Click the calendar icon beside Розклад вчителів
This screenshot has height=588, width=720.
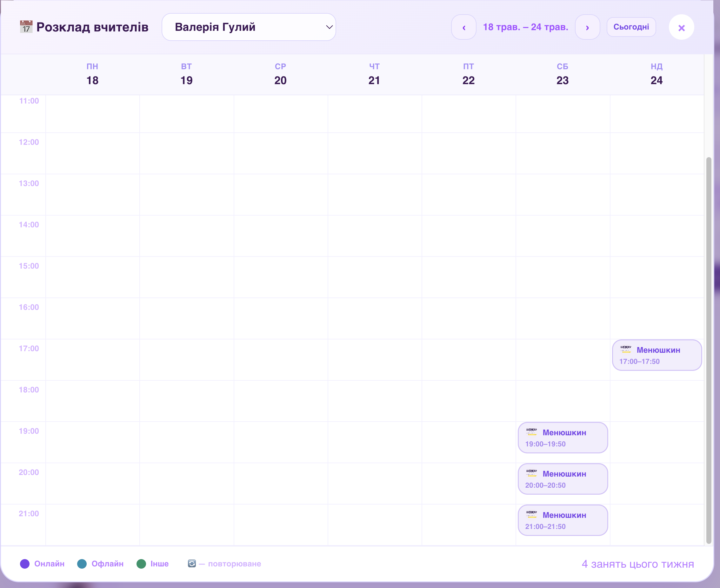[x=26, y=27]
